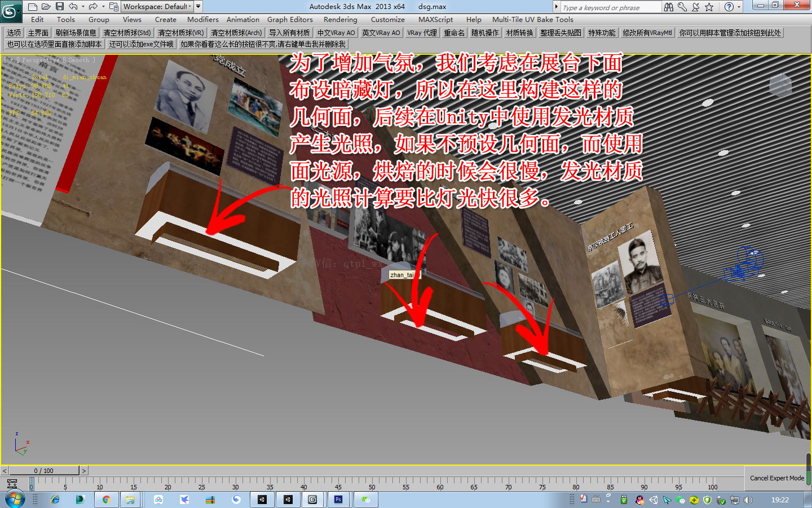812x508 pixels.
Task: Switch to the WeChat taskbar icon
Action: coord(366,500)
